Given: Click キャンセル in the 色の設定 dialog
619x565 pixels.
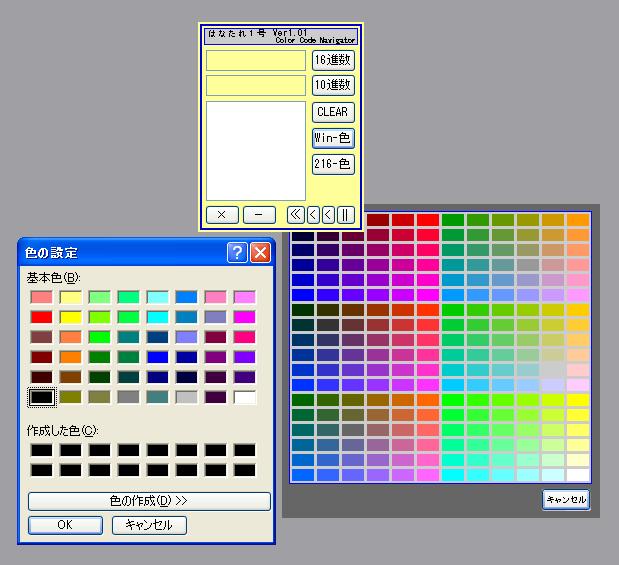Looking at the screenshot, I should coord(149,525).
